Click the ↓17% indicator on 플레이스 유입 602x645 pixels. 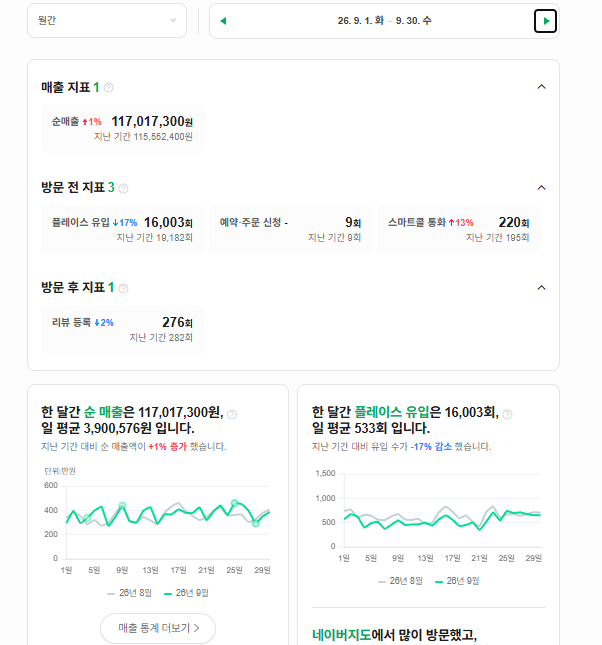125,223
